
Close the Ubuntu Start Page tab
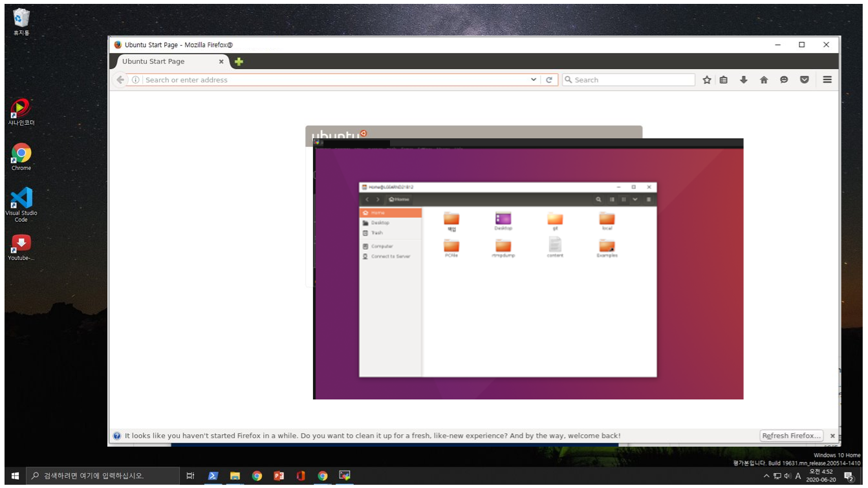pyautogui.click(x=221, y=61)
